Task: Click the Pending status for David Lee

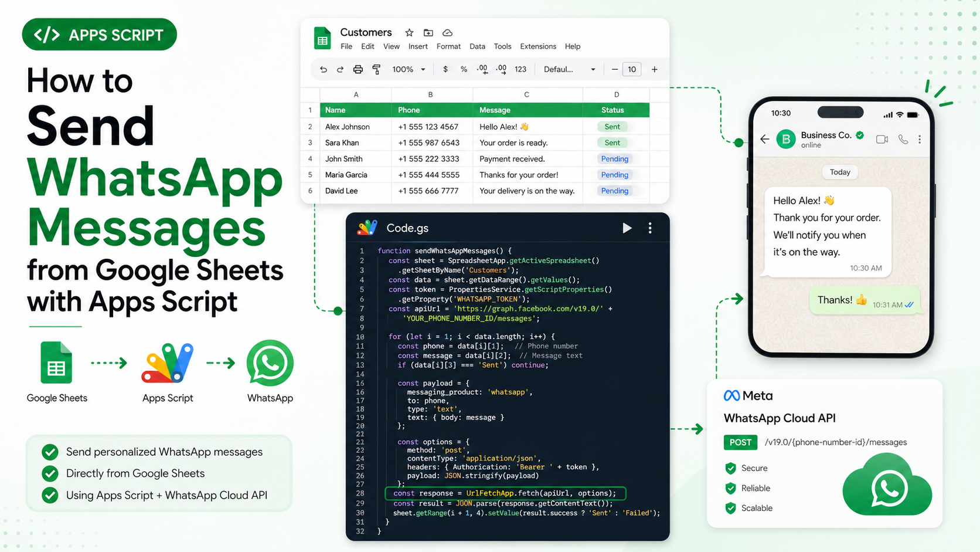Action: click(x=614, y=191)
